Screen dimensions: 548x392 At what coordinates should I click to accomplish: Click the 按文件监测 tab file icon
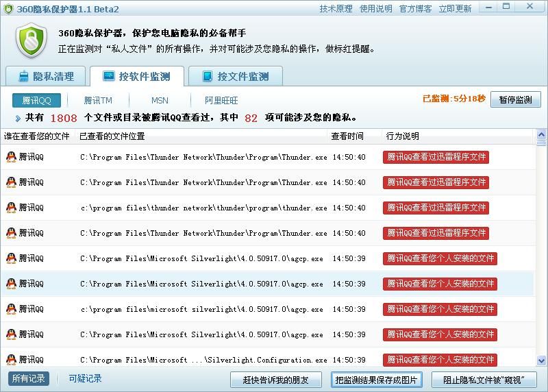(x=208, y=76)
